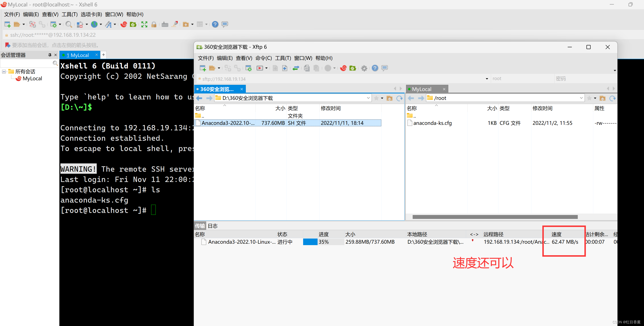Click the sftp root username field

pyautogui.click(x=523, y=79)
